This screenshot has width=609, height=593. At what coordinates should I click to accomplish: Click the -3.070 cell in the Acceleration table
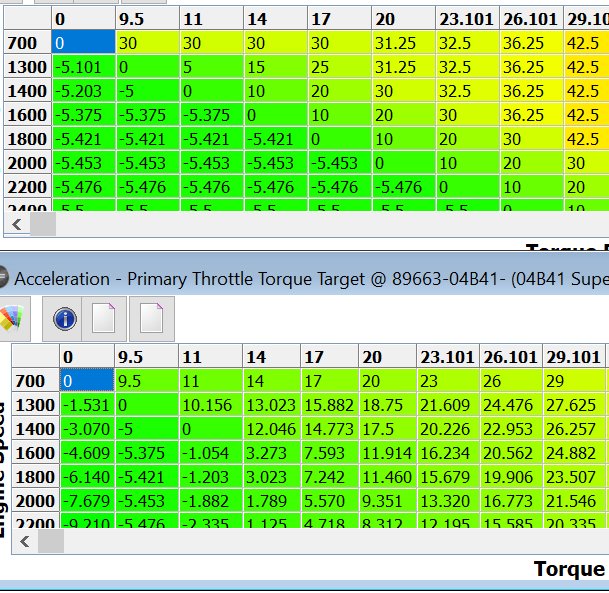87,429
